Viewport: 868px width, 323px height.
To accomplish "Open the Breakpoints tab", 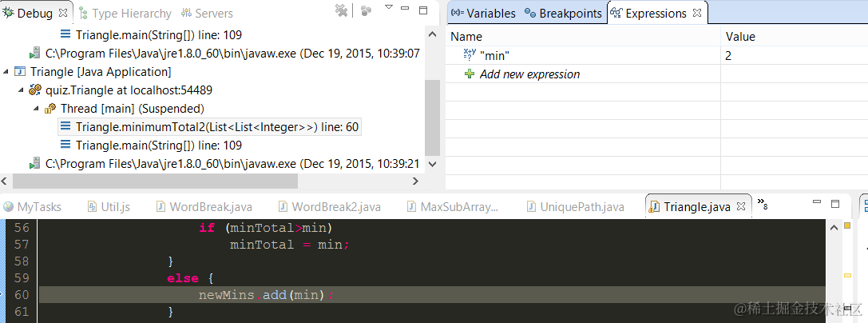I will pos(563,14).
